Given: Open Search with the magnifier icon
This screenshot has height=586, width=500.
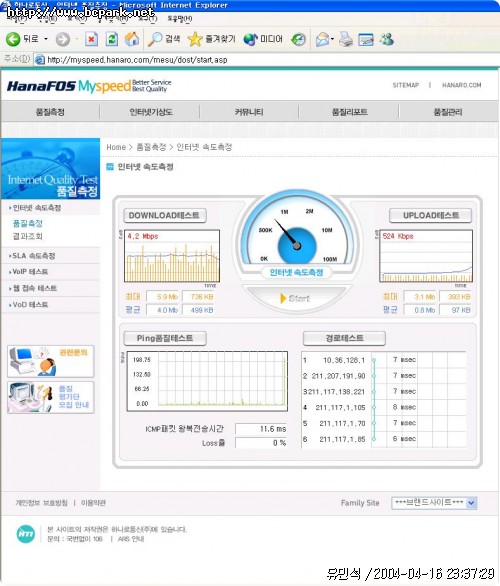Looking at the screenshot, I should pyautogui.click(x=155, y=39).
